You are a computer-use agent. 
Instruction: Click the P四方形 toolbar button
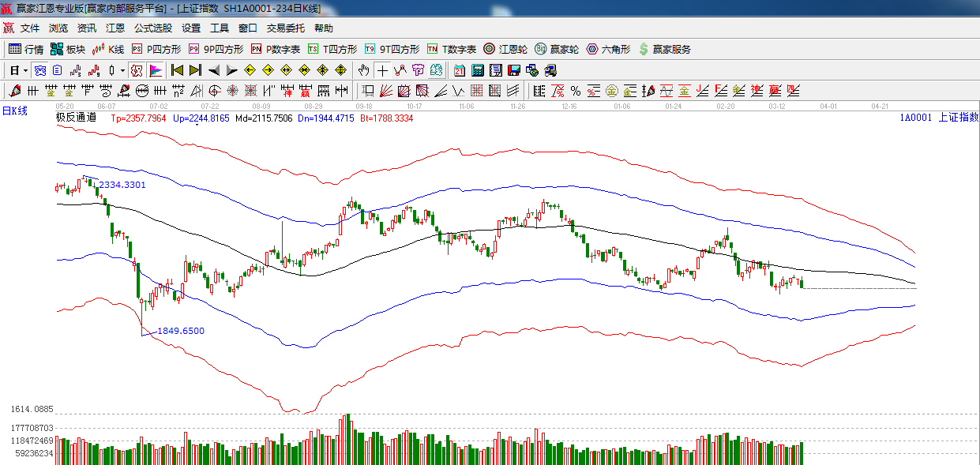coord(156,49)
